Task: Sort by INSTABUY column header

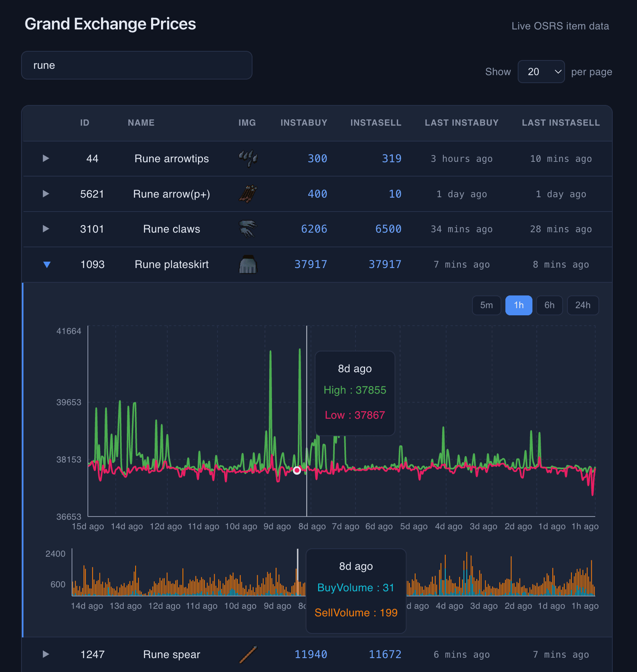Action: [304, 123]
